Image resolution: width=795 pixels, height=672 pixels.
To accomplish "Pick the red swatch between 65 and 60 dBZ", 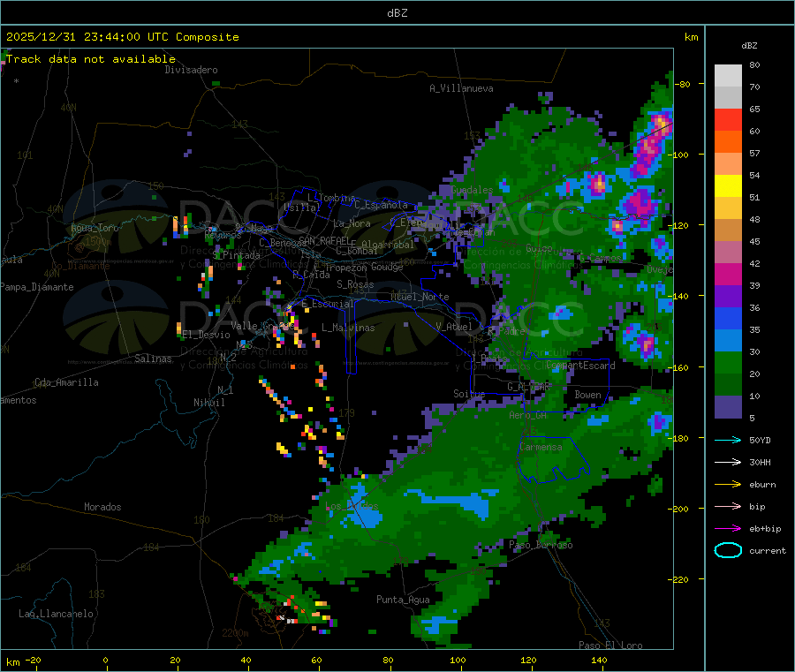I will 728,119.
